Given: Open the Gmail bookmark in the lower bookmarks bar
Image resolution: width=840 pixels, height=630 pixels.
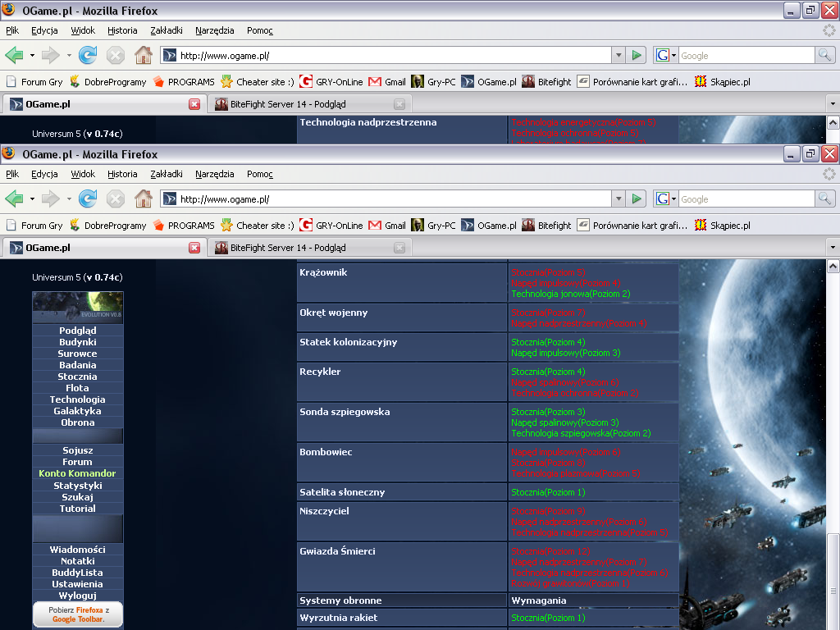Looking at the screenshot, I should (387, 226).
